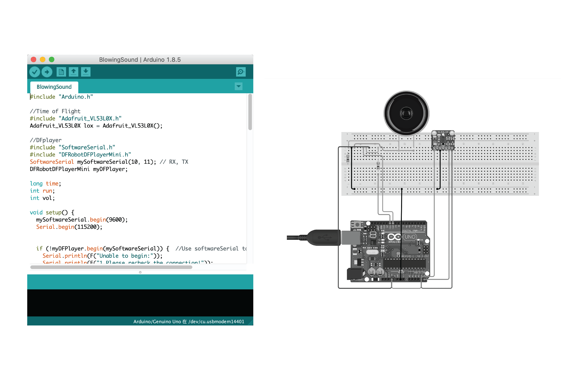Viewport: 588px width, 380px height.
Task: Zoom the window with green button
Action: 52,59
